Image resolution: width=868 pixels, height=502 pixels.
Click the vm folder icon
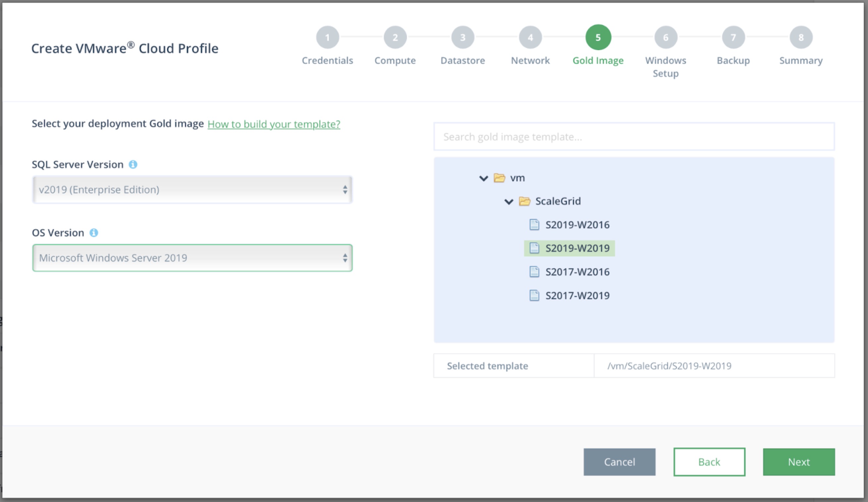click(x=499, y=178)
